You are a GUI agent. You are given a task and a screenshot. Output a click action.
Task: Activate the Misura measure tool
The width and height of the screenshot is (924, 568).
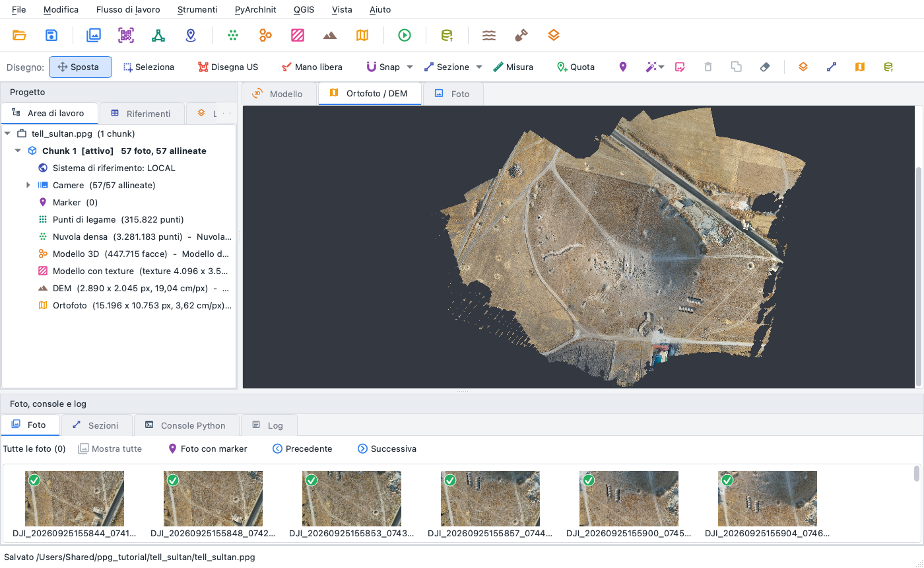[x=513, y=67]
